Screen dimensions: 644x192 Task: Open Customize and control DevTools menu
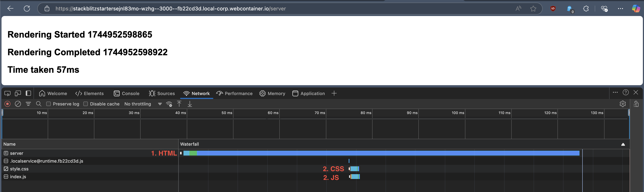click(x=615, y=92)
